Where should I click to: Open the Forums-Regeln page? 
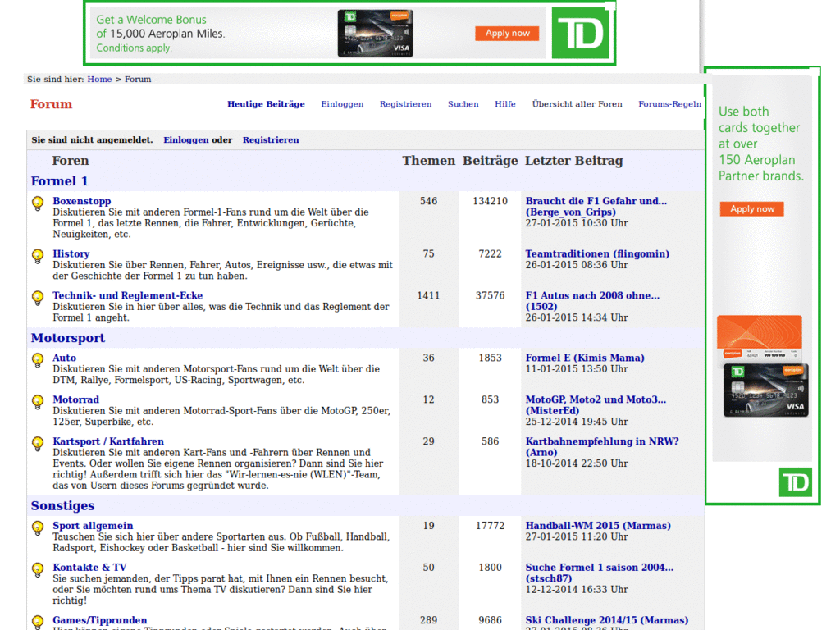coord(669,104)
